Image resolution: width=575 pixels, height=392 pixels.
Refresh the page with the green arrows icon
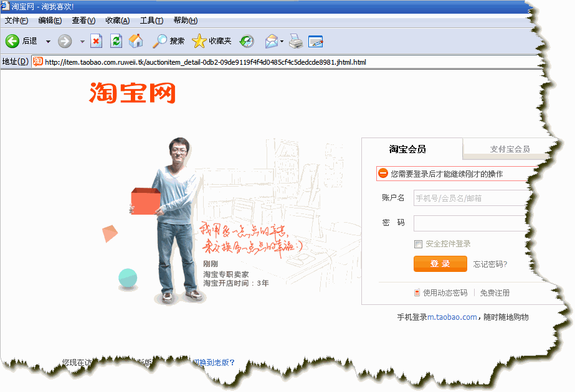click(116, 41)
